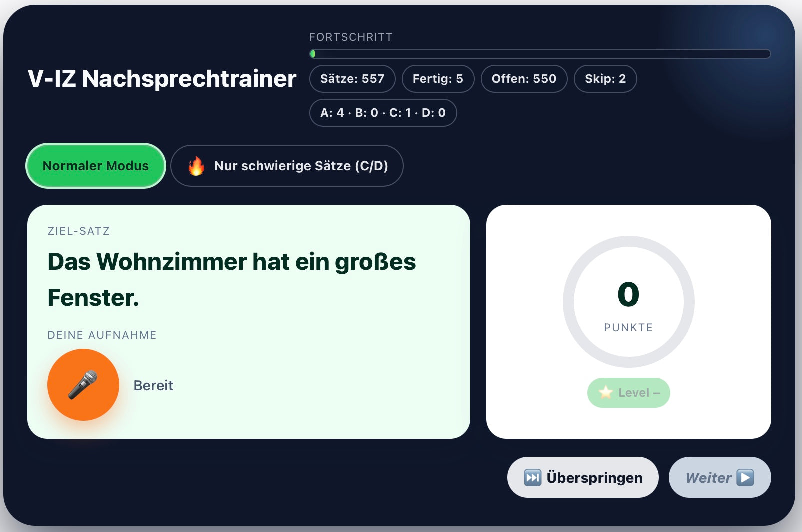Click the 0 Punkte score circle

[x=628, y=302]
